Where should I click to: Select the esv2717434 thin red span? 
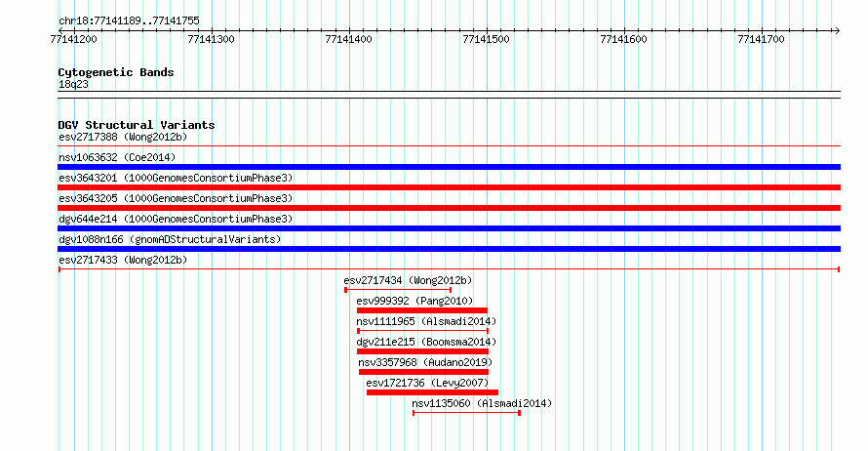(x=398, y=290)
